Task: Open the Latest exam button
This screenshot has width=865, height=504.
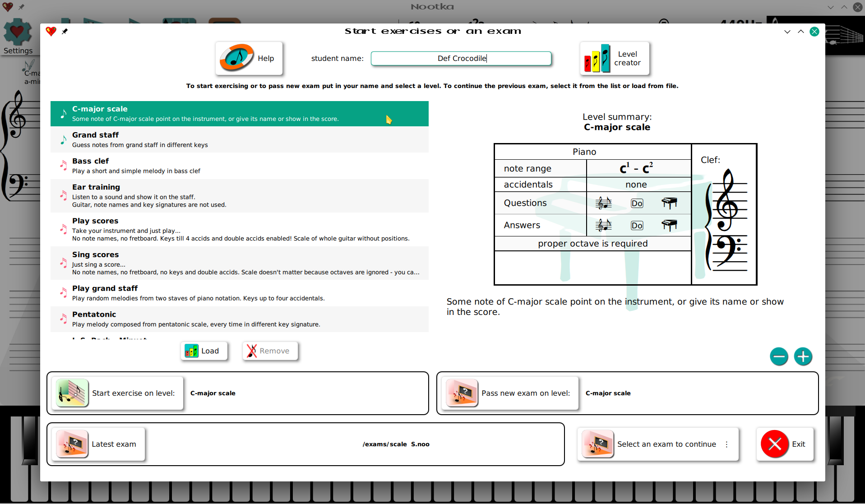Action: coord(98,444)
